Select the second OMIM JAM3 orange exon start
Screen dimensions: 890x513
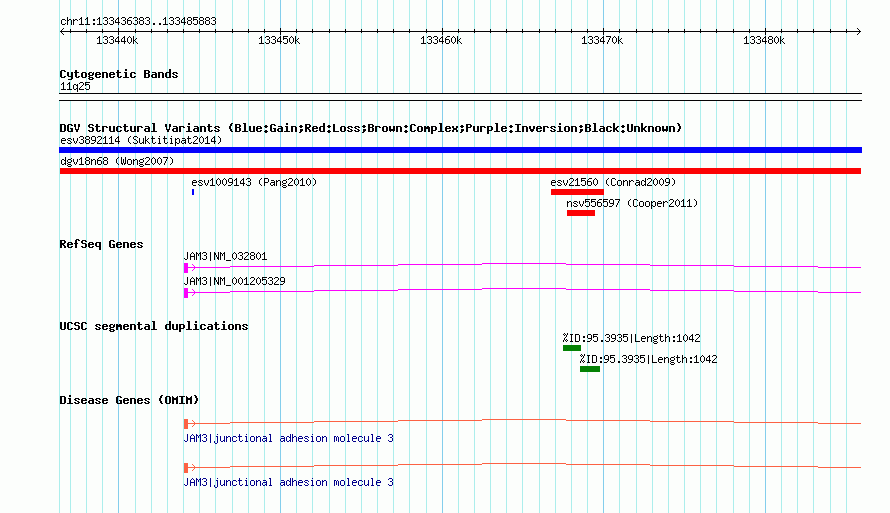[186, 468]
